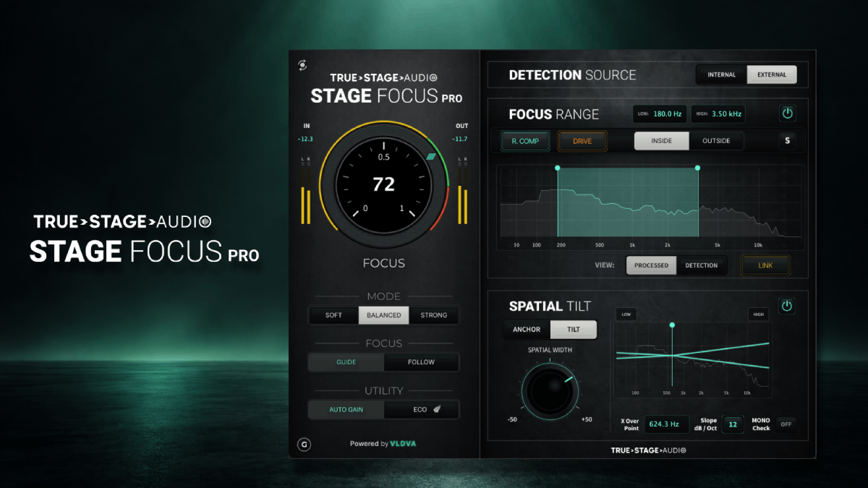868x488 pixels.
Task: Switch view to DETECTION
Action: [x=702, y=265]
